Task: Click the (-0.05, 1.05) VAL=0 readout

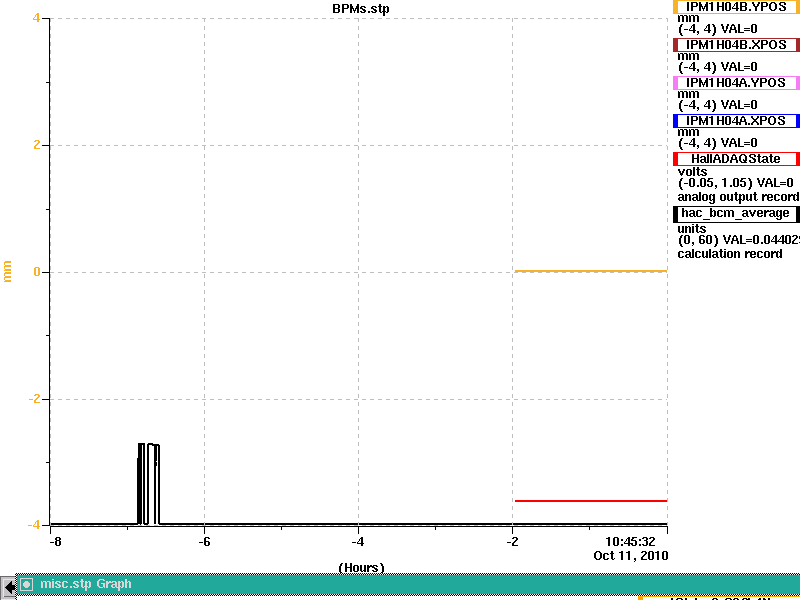Action: 736,183
